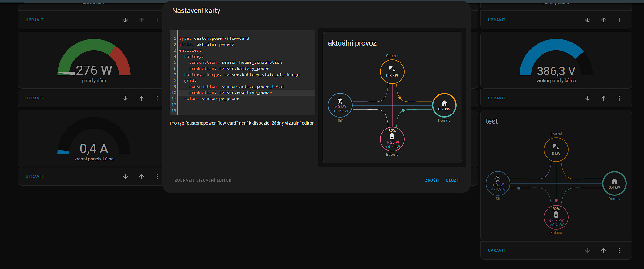Click up arrow in row above 276 W gauge
The height and width of the screenshot is (269, 644).
point(141,20)
